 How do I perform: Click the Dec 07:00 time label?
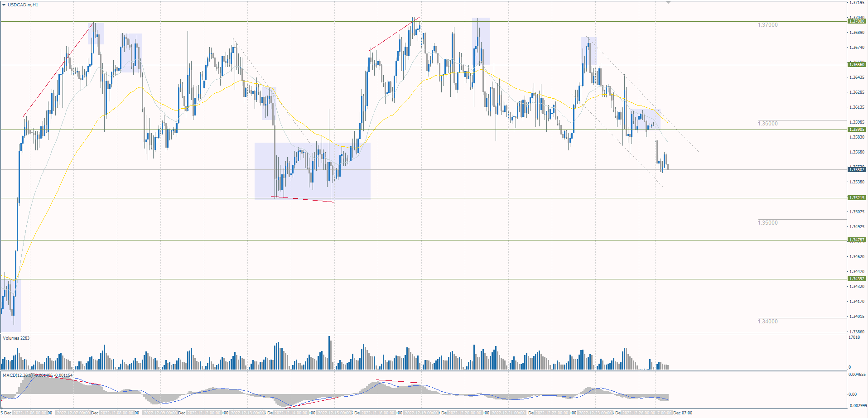click(x=683, y=413)
